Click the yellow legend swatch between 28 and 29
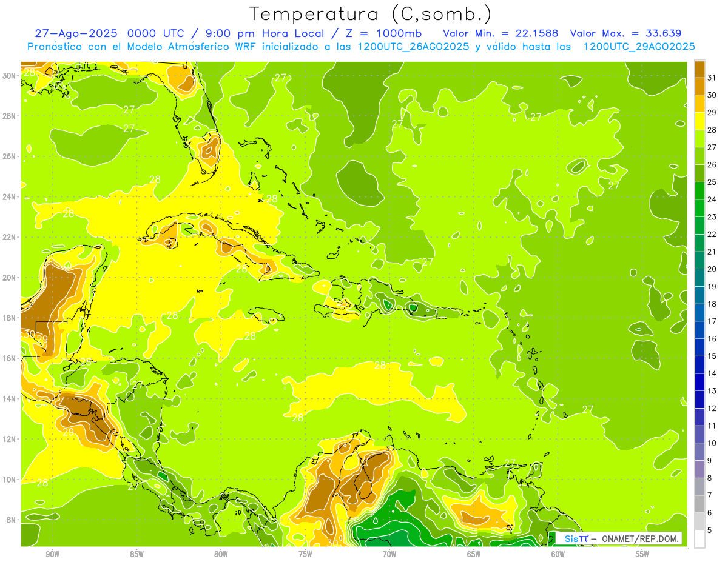 [699, 121]
